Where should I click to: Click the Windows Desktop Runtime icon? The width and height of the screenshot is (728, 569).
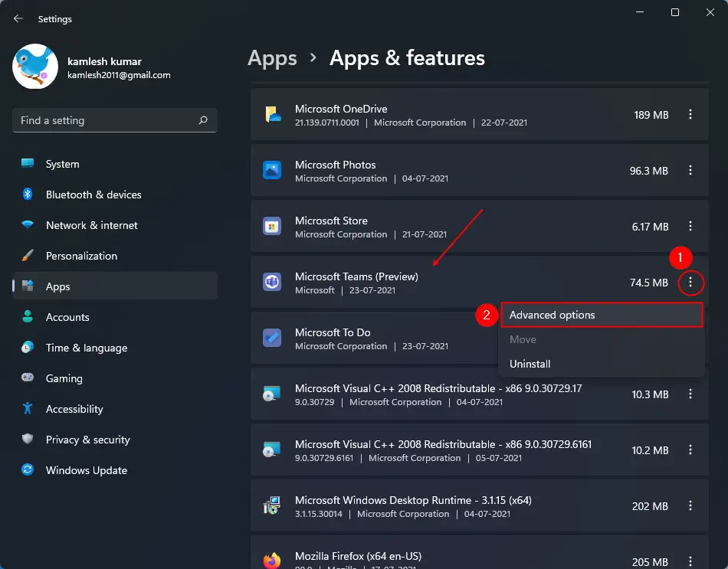coord(271,505)
